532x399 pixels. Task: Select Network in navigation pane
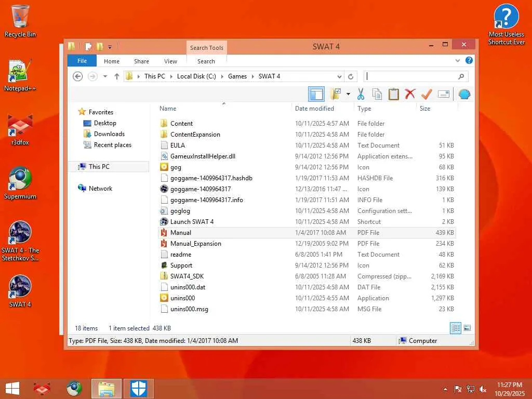coord(100,188)
